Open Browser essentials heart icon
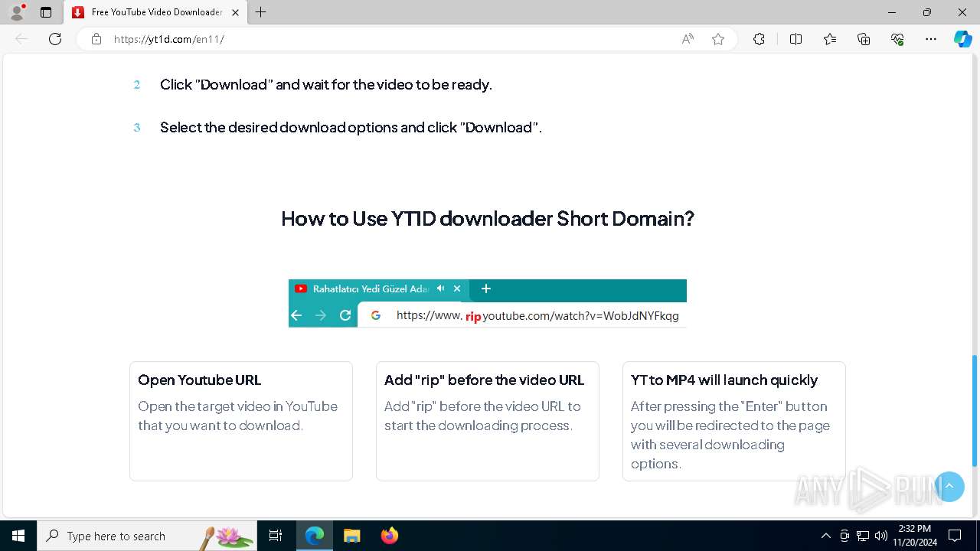Viewport: 980px width, 551px height. tap(897, 39)
